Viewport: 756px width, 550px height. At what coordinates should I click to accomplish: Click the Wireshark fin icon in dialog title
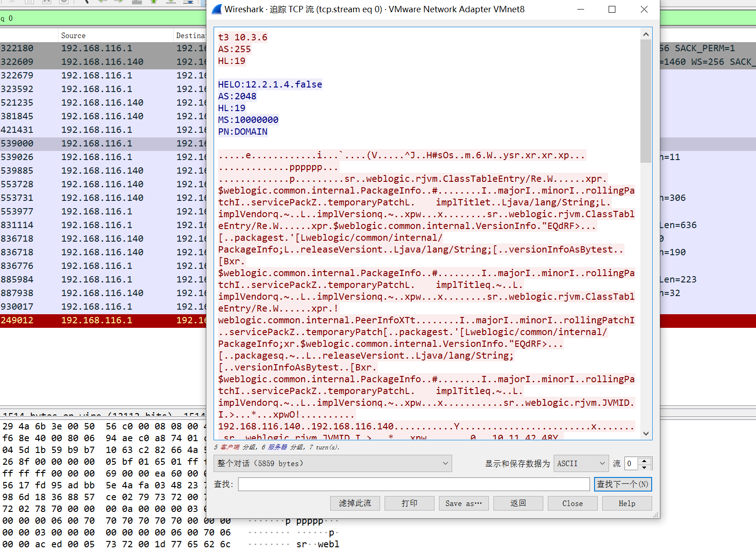coord(217,9)
